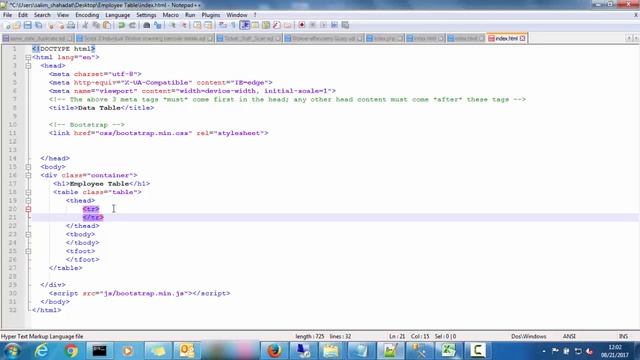Open the File menu
The image size is (640, 360).
tap(7, 15)
